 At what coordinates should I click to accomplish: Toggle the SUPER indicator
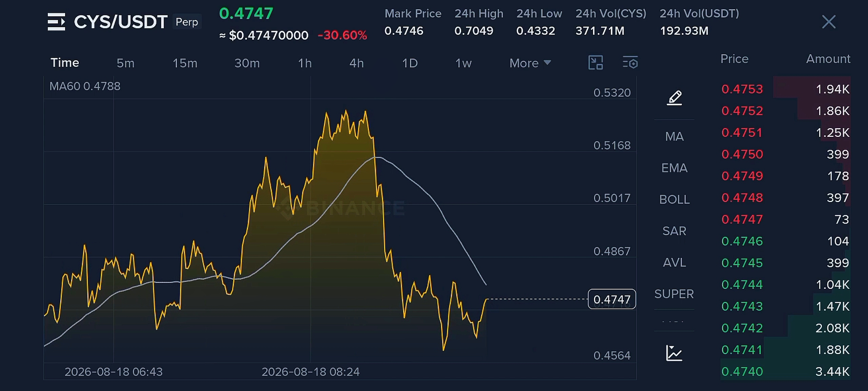pyautogui.click(x=674, y=294)
